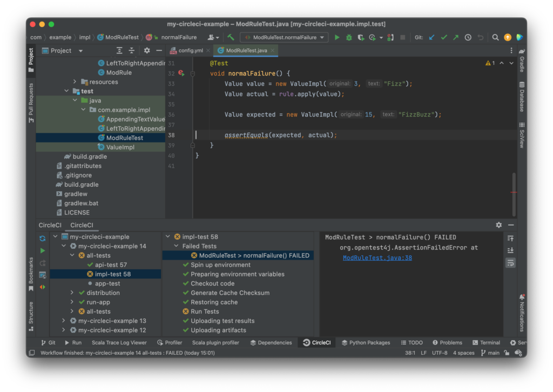Open the ModRuleTest.java:38 stack trace link

coord(377,258)
